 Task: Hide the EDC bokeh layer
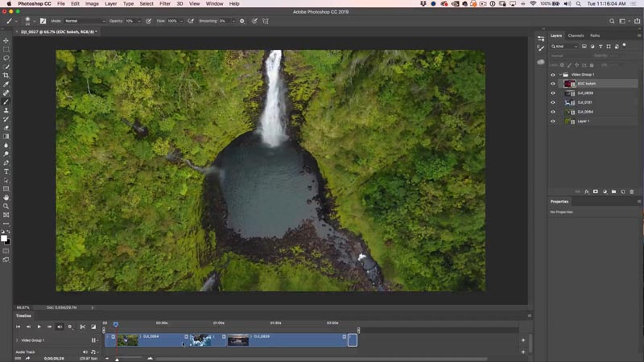click(x=553, y=84)
